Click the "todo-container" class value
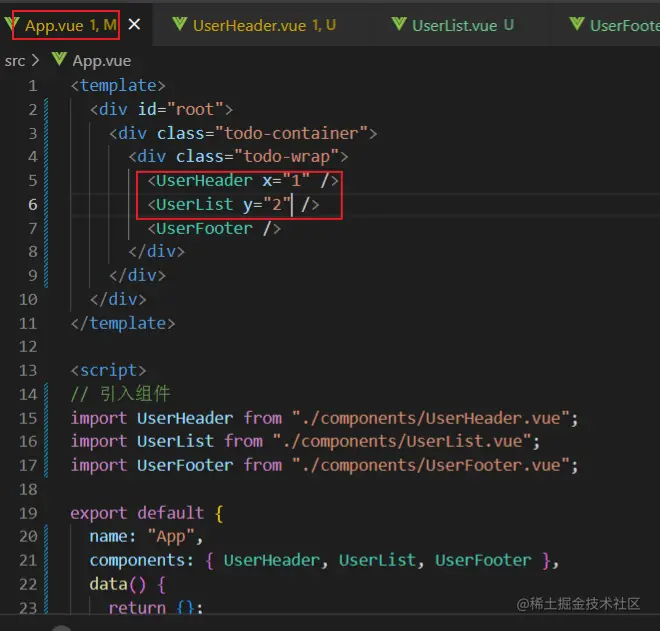Image resolution: width=660 pixels, height=631 pixels. 291,133
